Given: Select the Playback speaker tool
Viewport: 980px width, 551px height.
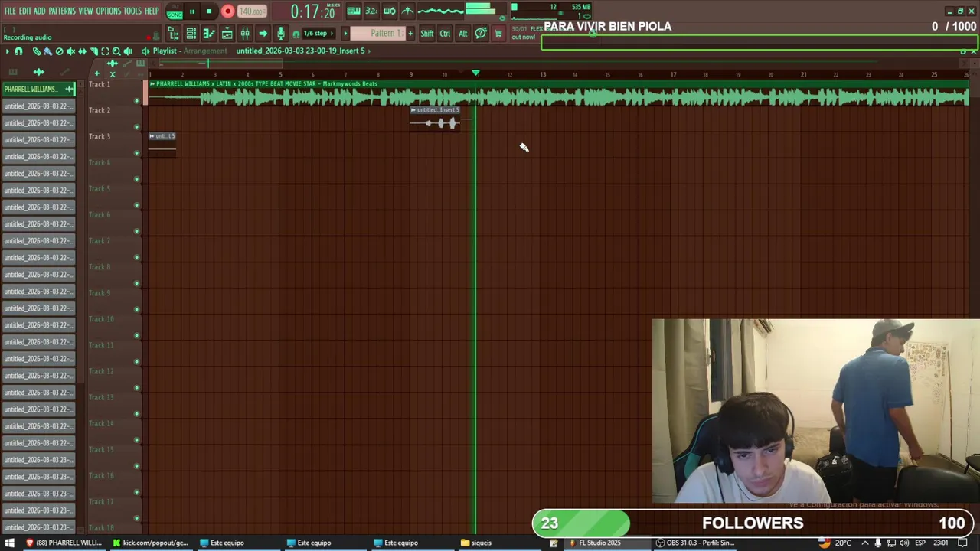Looking at the screenshot, I should [128, 51].
